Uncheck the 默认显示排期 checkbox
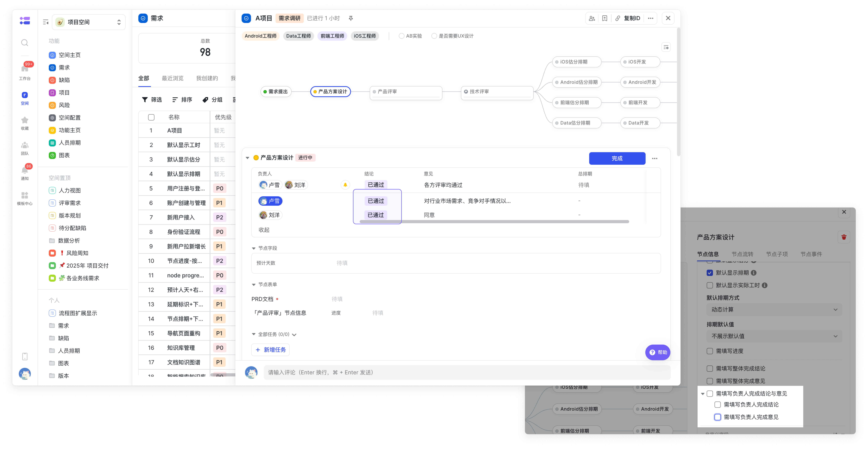The width and height of the screenshot is (868, 449). [x=710, y=273]
